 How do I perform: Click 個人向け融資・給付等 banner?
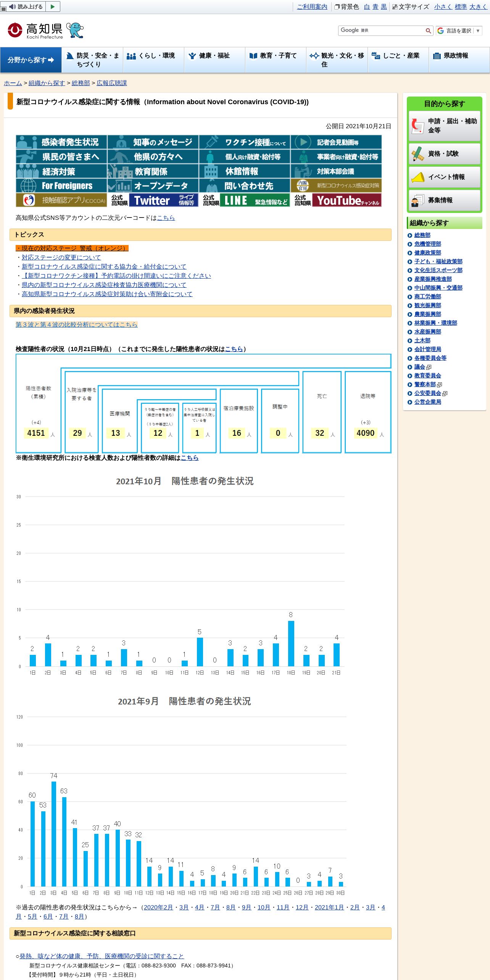(x=245, y=156)
